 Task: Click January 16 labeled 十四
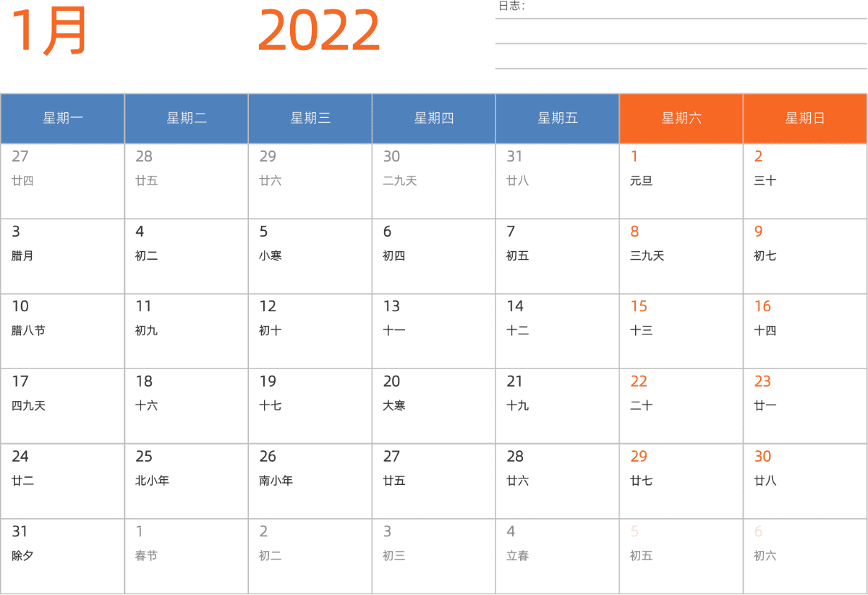(x=805, y=332)
